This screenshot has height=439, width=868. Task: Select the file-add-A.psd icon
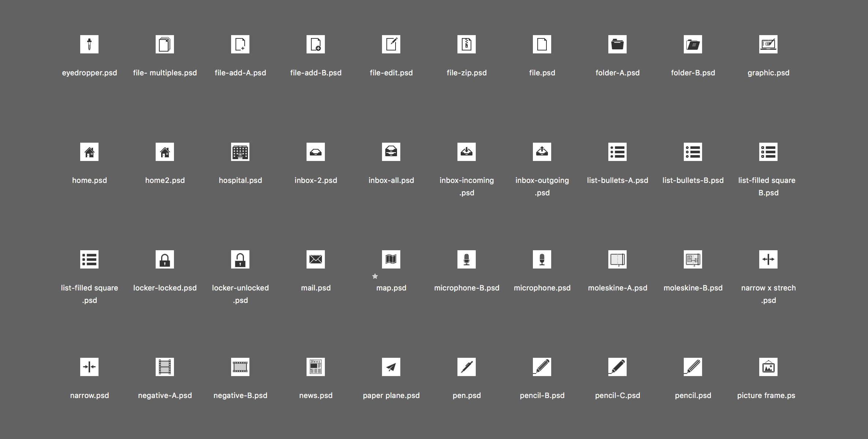pos(240,44)
